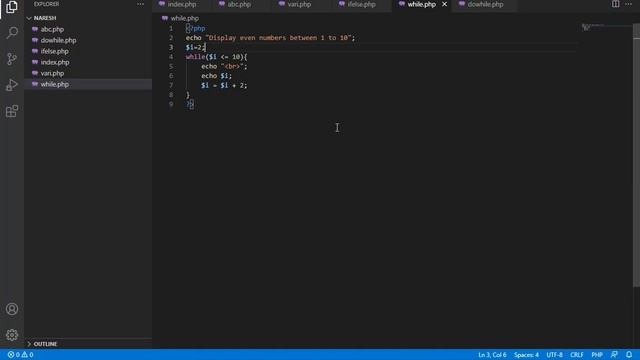Open the Accounts menu icon
The width and height of the screenshot is (640, 360).
point(12,309)
